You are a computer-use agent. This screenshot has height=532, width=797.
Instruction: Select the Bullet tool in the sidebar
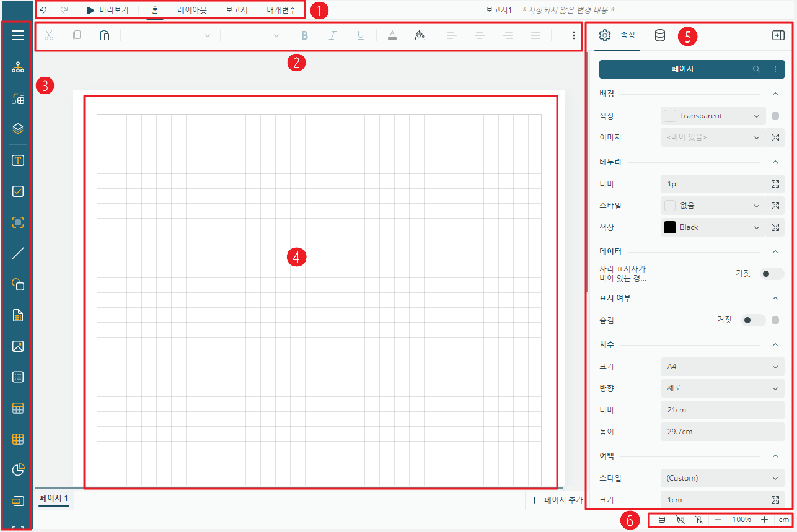[18, 501]
